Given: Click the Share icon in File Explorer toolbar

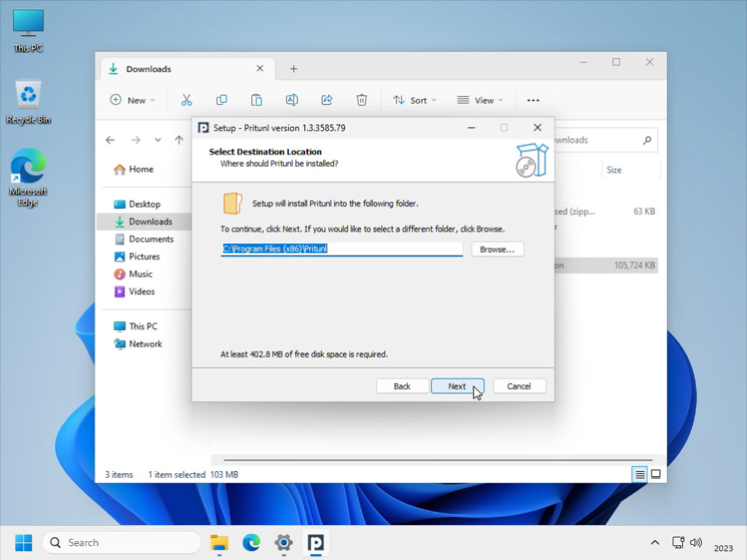Looking at the screenshot, I should point(327,100).
